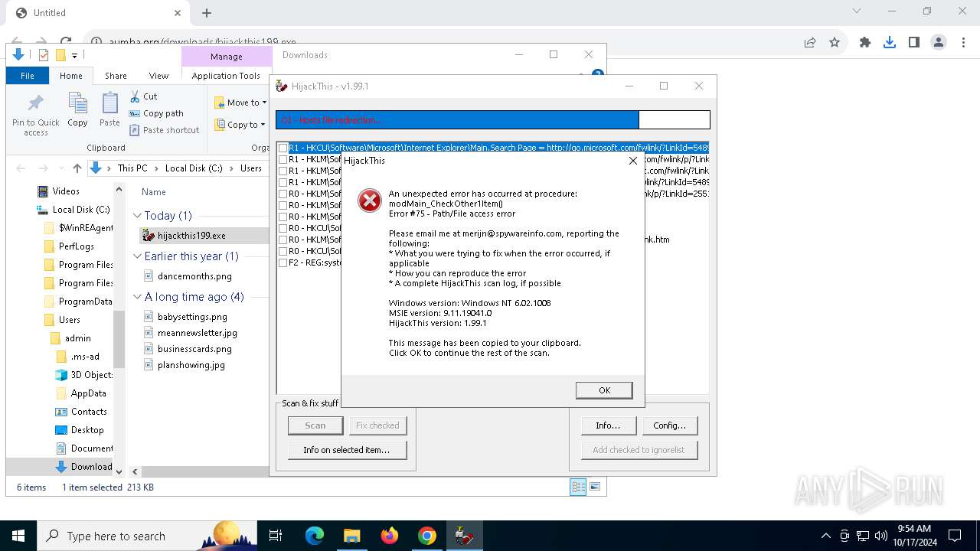
Task: Click Info on selected item button
Action: click(x=347, y=450)
